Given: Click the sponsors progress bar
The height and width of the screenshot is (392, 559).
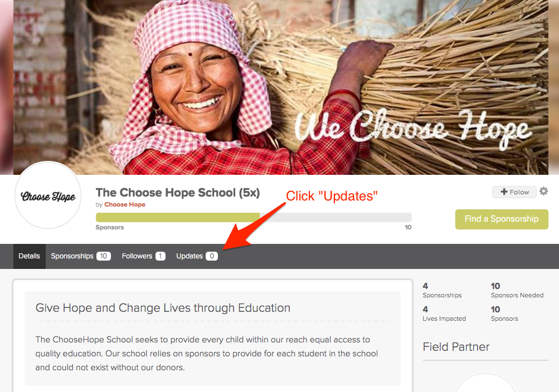Looking at the screenshot, I should pyautogui.click(x=254, y=217).
